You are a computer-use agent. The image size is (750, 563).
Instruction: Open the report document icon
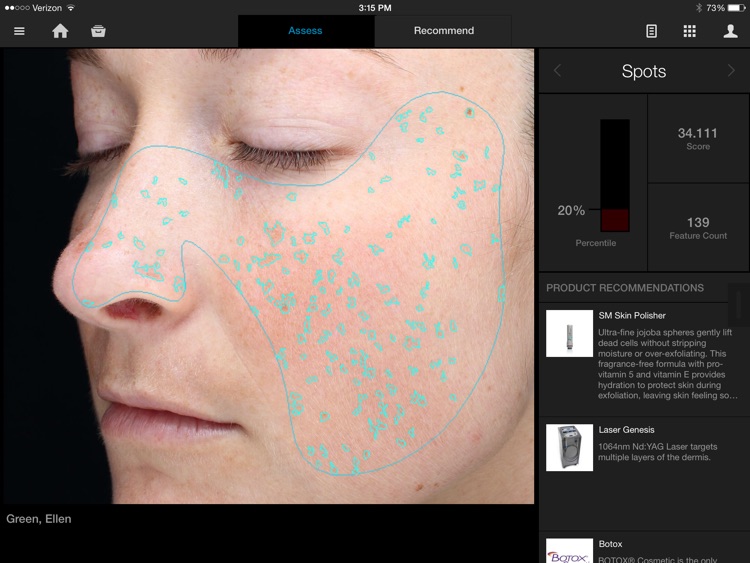pyautogui.click(x=651, y=31)
